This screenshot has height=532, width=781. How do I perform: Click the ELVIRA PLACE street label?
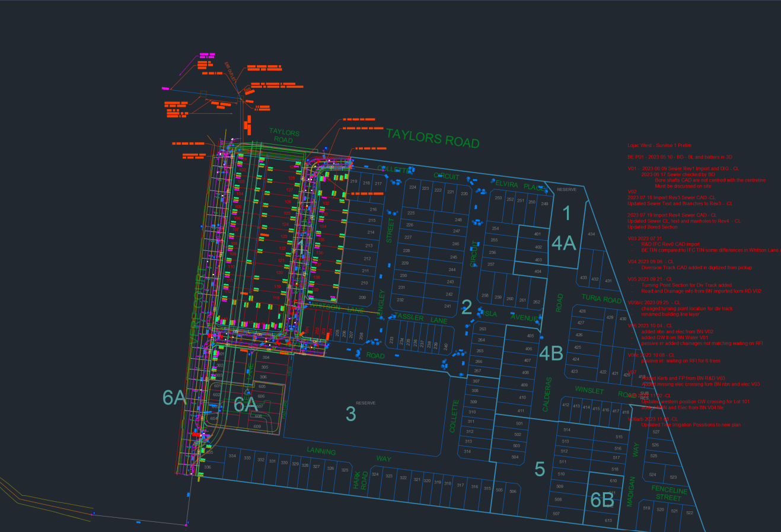519,186
